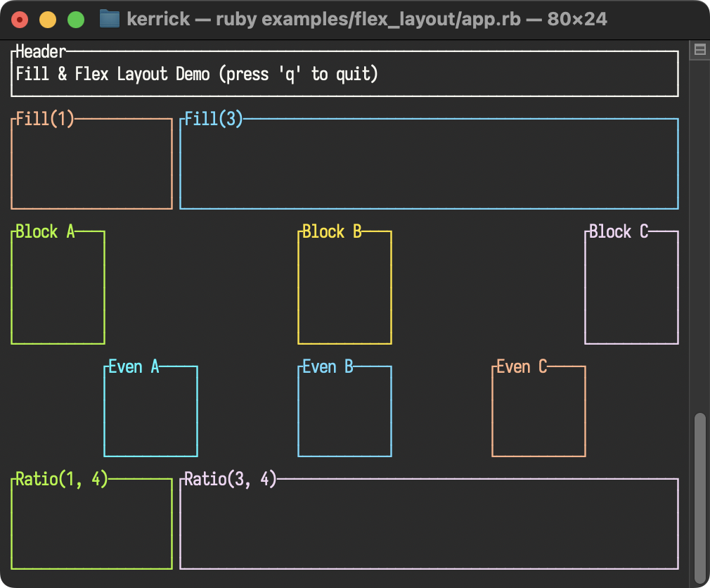Screen dimensions: 710x588
Task: Minimize the window using yellow button
Action: 48,20
